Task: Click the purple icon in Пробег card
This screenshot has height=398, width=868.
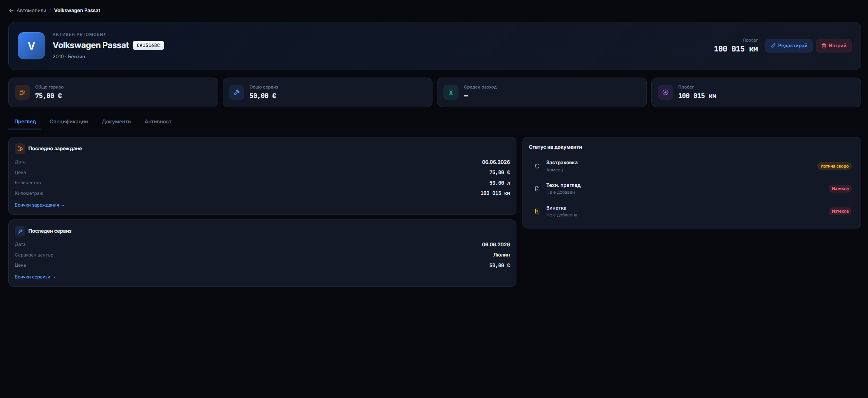Action: click(665, 92)
